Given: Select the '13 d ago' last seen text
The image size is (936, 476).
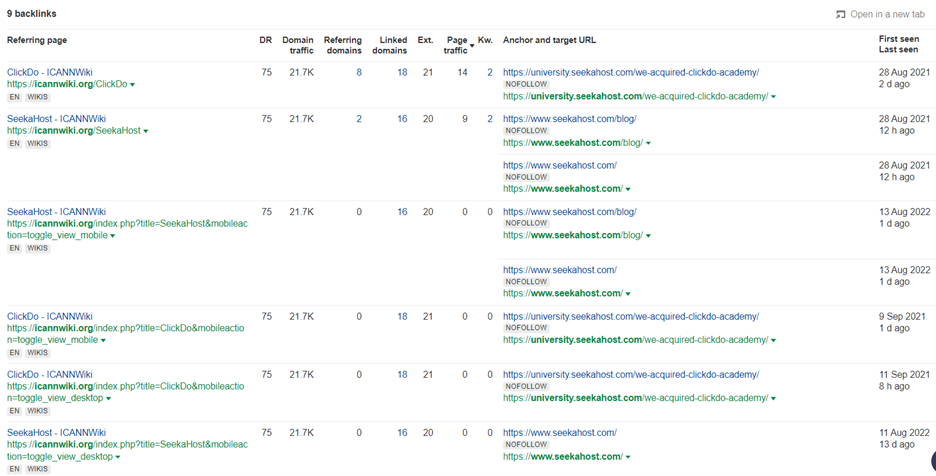Looking at the screenshot, I should tap(896, 444).
